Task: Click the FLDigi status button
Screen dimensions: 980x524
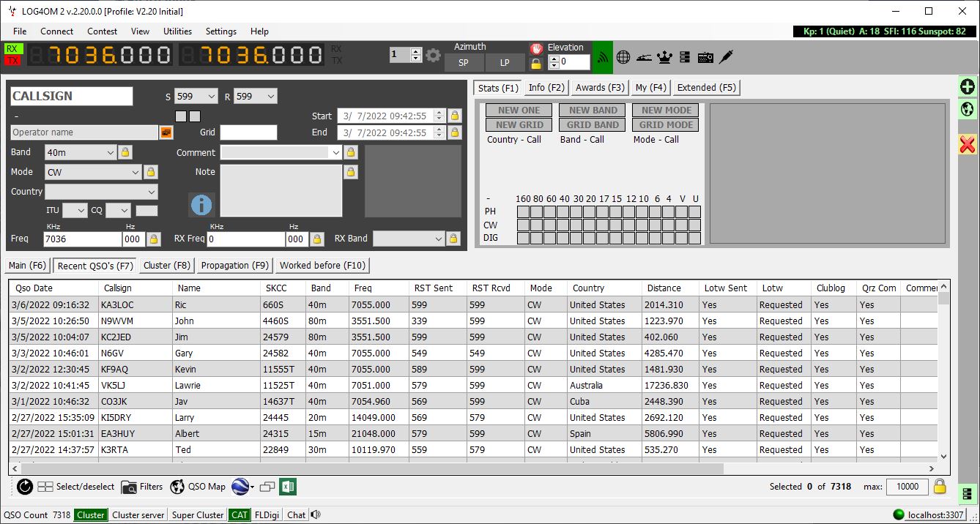Action: coord(267,514)
